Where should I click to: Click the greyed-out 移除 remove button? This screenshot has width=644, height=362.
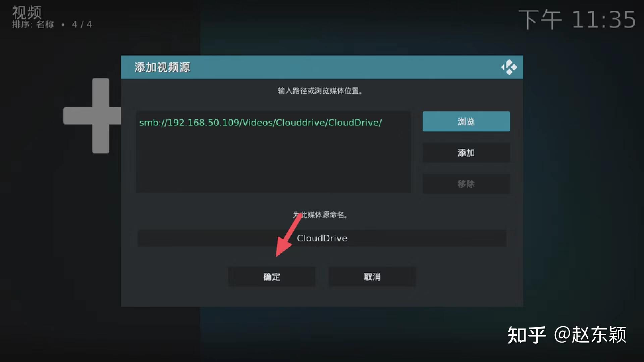click(x=466, y=184)
